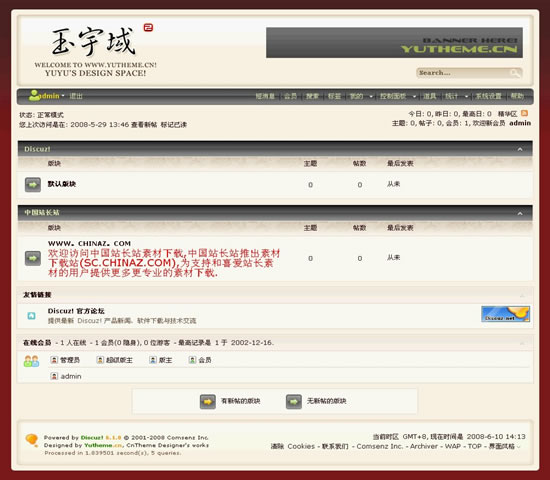Screen dimensions: 550x480
Task: Click the no-new-posts forum legend icon
Action: click(x=294, y=401)
